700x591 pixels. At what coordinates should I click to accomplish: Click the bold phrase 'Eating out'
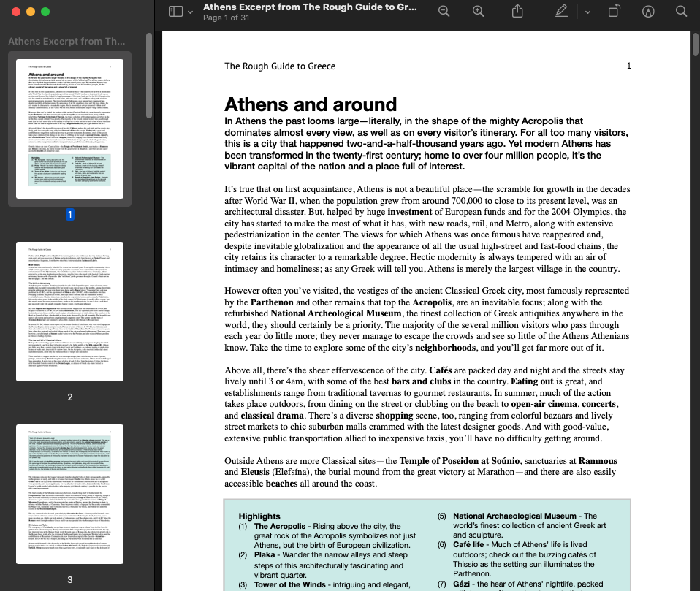532,381
